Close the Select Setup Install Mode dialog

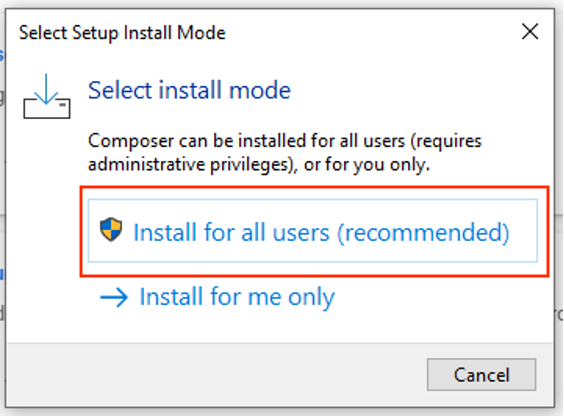pyautogui.click(x=530, y=32)
